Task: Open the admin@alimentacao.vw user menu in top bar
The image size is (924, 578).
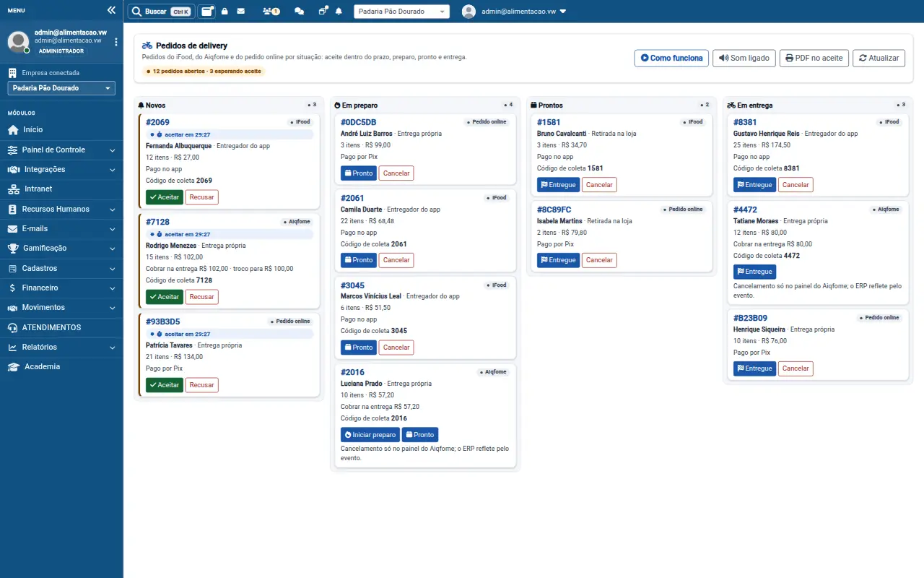Action: tap(514, 12)
